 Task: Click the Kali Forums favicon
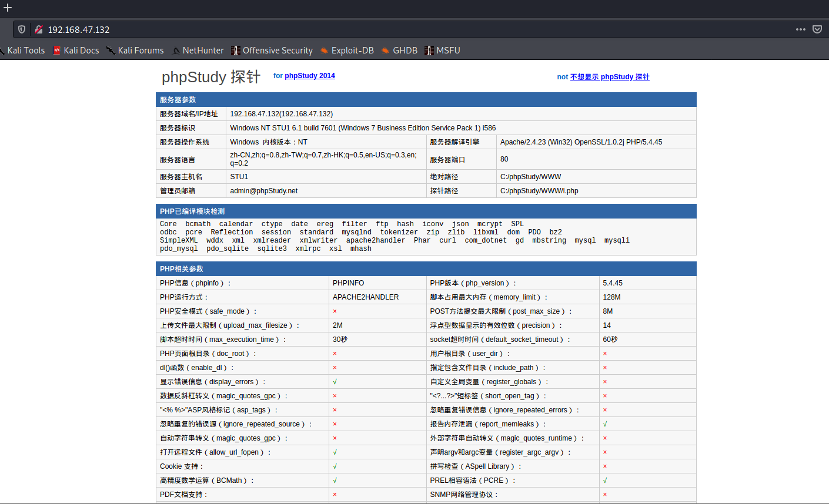[111, 51]
